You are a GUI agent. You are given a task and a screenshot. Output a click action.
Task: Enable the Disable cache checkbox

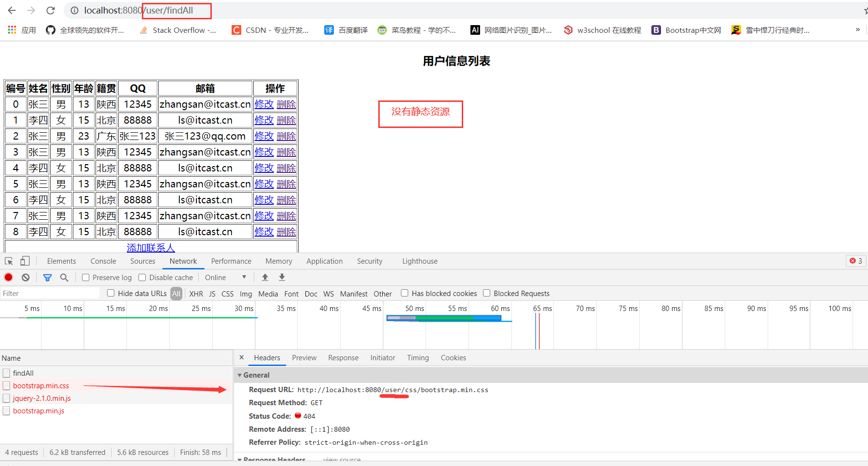pos(142,278)
